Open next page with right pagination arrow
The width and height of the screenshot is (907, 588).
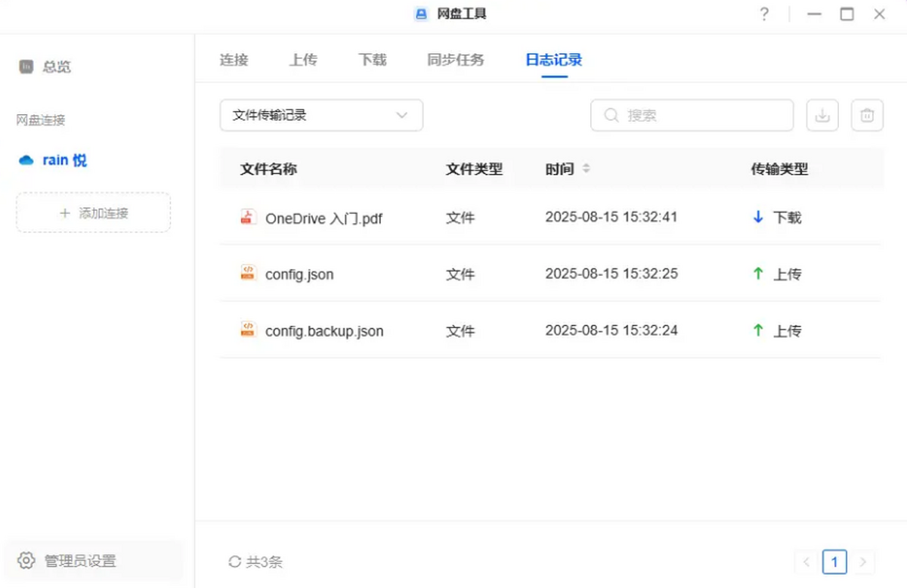862,562
